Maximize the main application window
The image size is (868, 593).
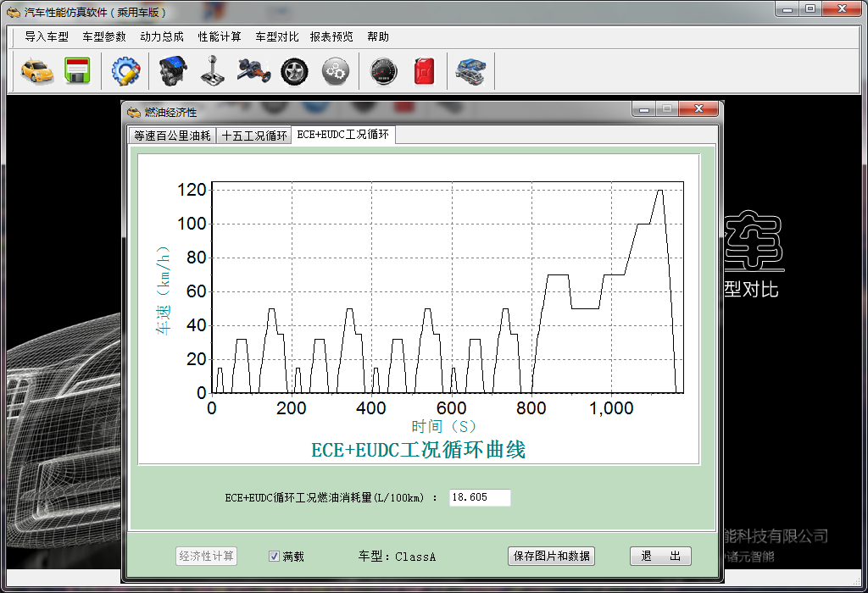(x=810, y=9)
